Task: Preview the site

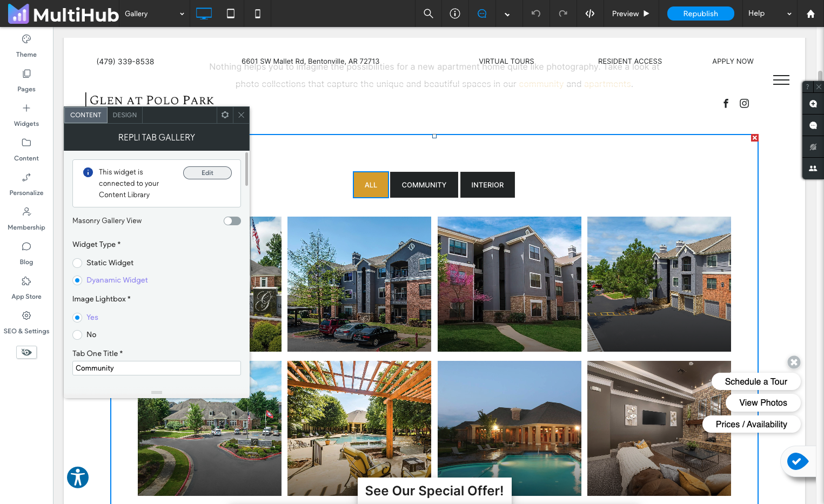Action: click(631, 14)
